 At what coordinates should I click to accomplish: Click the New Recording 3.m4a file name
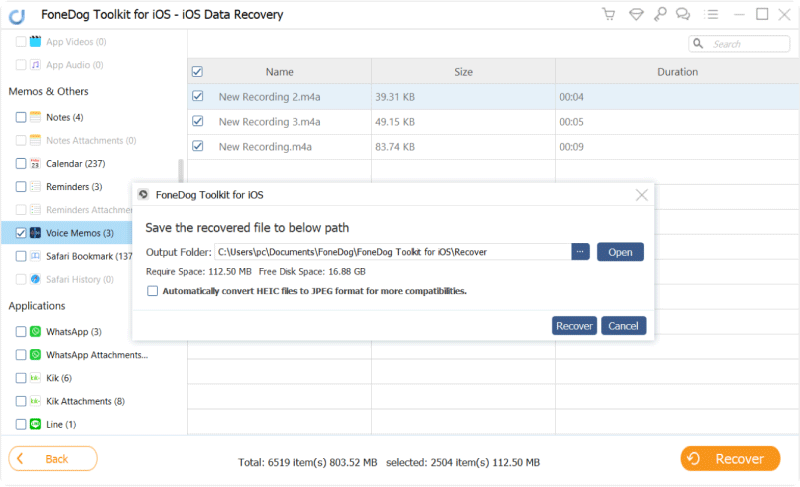(x=269, y=122)
